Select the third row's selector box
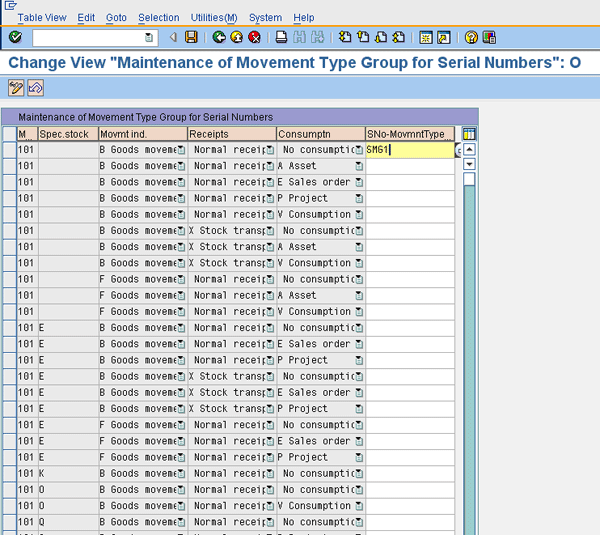The width and height of the screenshot is (600, 535). point(8,182)
